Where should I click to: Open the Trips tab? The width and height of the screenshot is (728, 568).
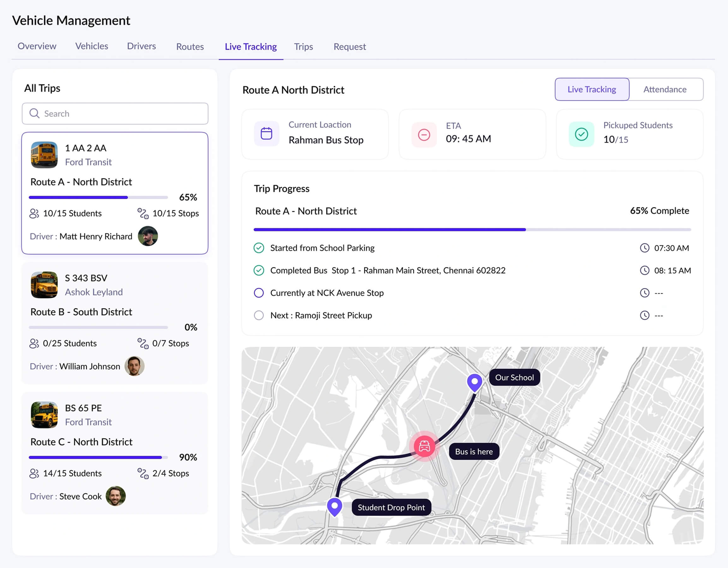click(x=303, y=47)
